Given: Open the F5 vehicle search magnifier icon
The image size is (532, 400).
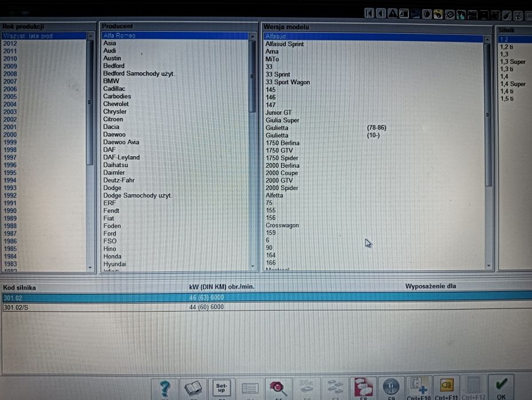Looking at the screenshot, I should click(x=278, y=389).
